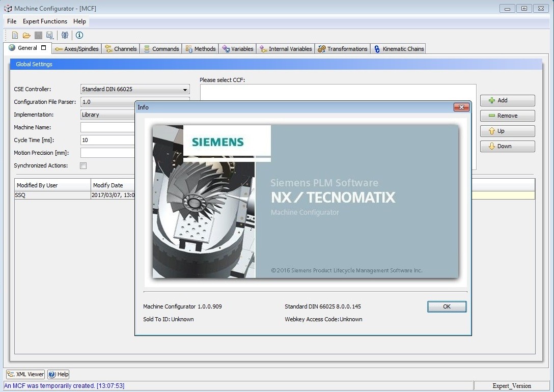This screenshot has width=554, height=392.
Task: Click the Save As disk icon
Action: tap(49, 35)
